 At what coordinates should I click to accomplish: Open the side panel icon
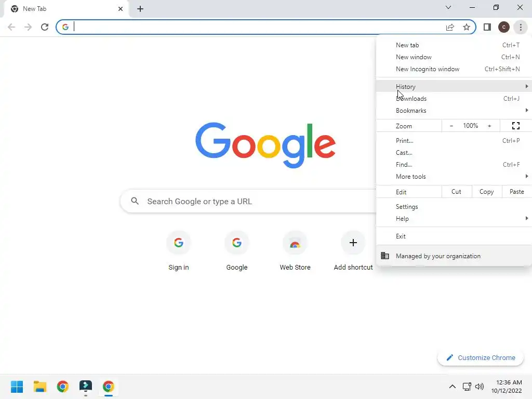[487, 27]
